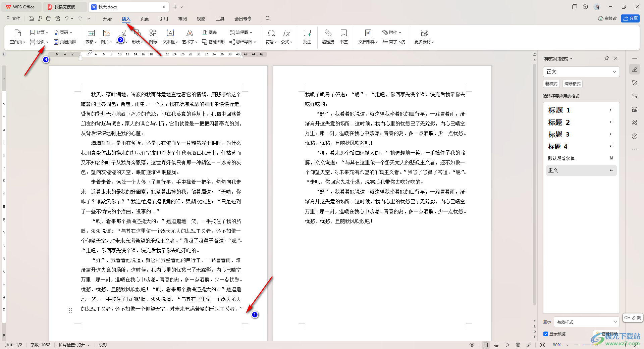Image resolution: width=644 pixels, height=349 pixels.
Task: Insert a Hyperlink (超链接)
Action: (328, 37)
